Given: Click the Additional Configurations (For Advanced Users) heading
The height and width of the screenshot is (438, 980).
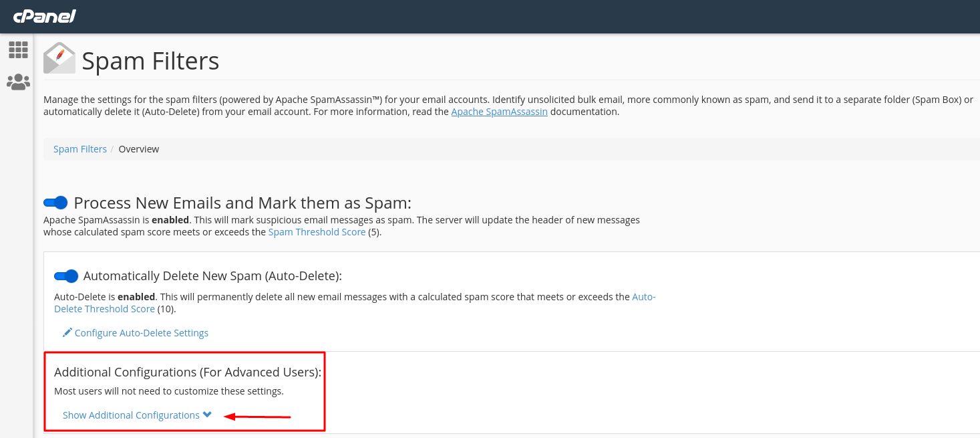Looking at the screenshot, I should [188, 372].
